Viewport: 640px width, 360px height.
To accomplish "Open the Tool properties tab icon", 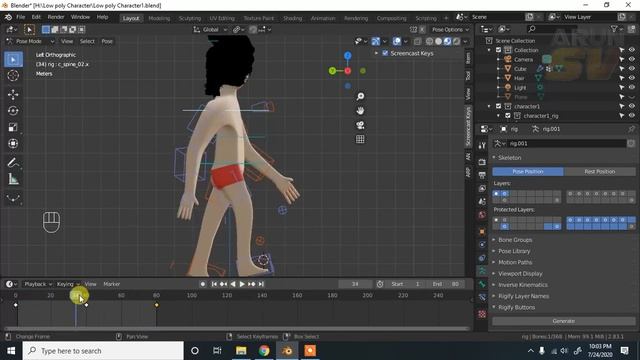I will [x=482, y=145].
